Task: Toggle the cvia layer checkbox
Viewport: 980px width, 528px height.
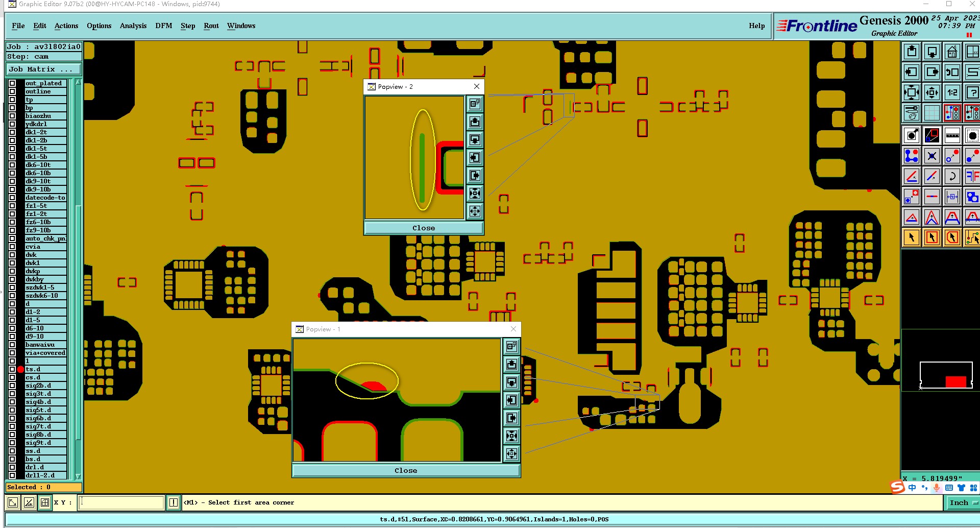Action: (x=12, y=247)
